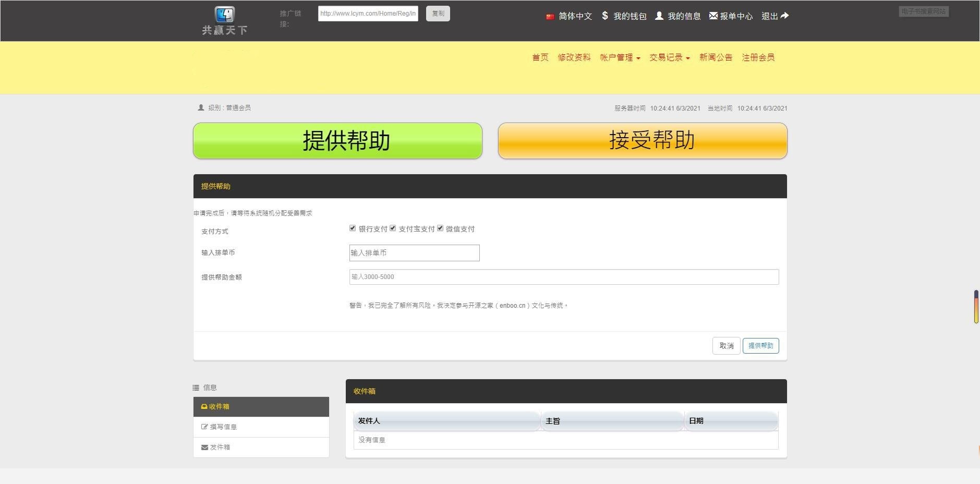
Task: Click the 退出 logout arrow icon
Action: [784, 16]
